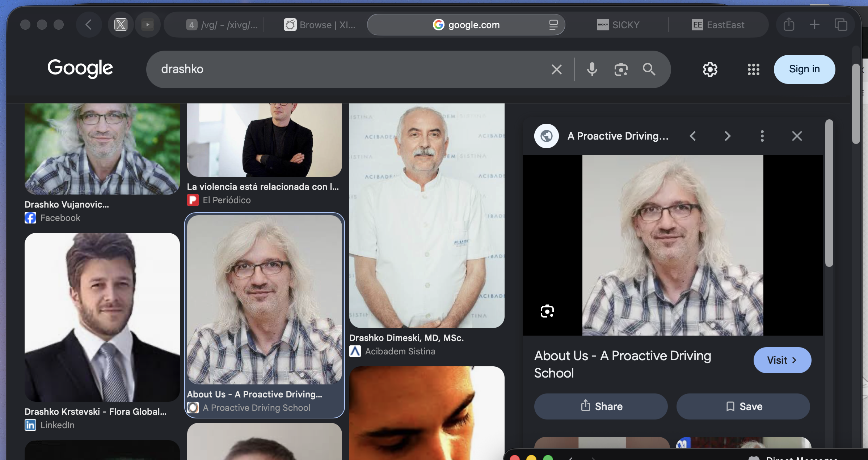Viewport: 868px width, 460px height.
Task: Open 'About Us - A Proactive Driving' grid title
Action: click(254, 394)
